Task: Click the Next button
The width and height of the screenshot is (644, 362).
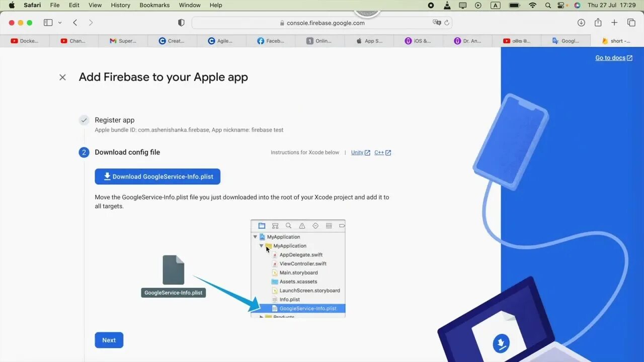Action: [109, 340]
